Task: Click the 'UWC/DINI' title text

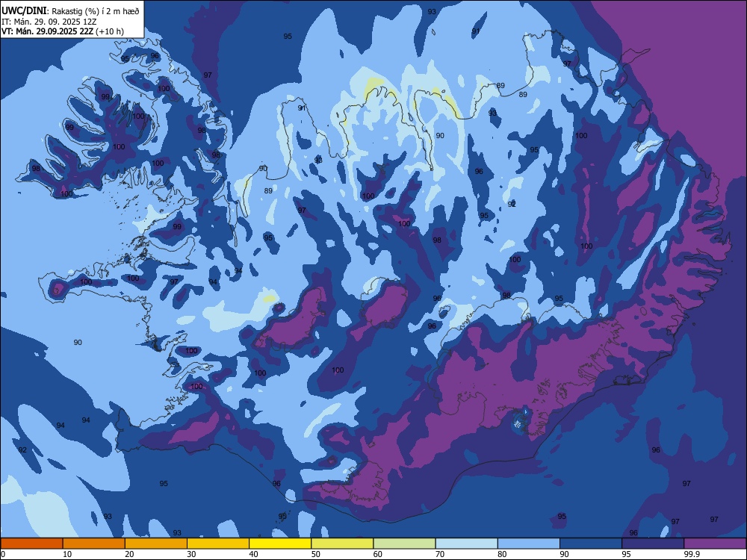Action: 24,10
